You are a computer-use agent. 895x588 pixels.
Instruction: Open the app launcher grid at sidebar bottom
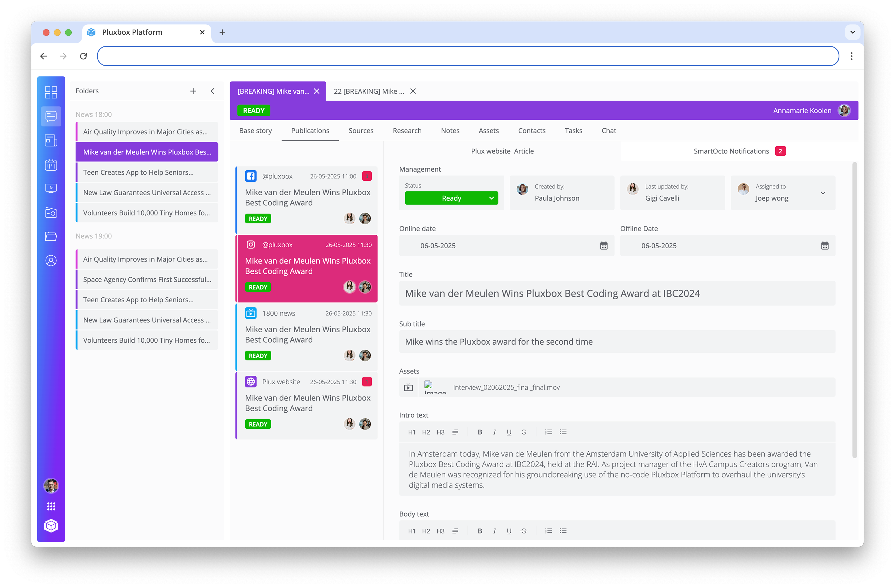pos(51,506)
